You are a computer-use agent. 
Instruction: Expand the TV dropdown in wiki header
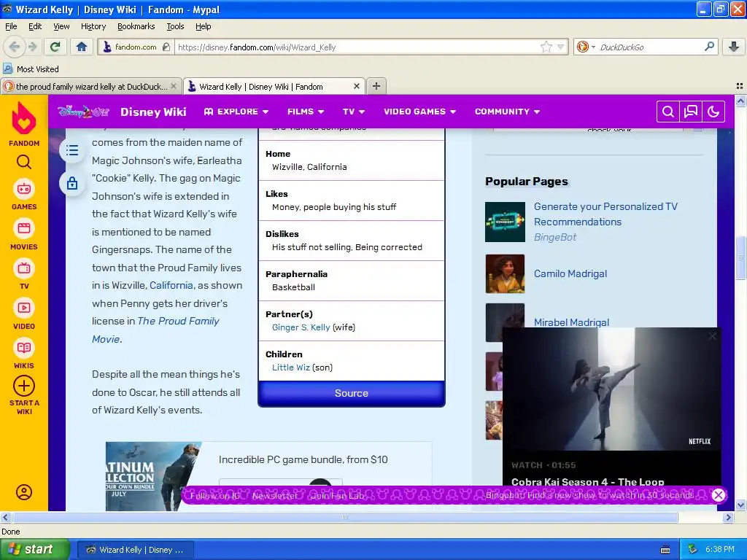354,112
